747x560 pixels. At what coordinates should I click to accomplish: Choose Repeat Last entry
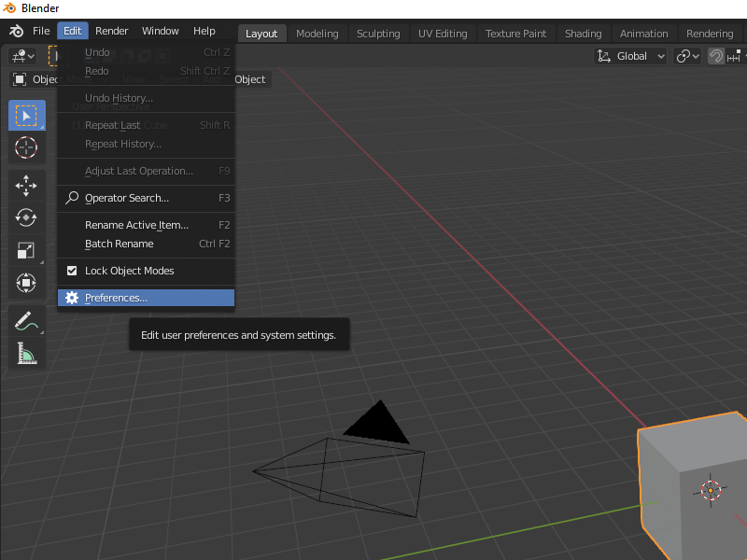point(146,125)
